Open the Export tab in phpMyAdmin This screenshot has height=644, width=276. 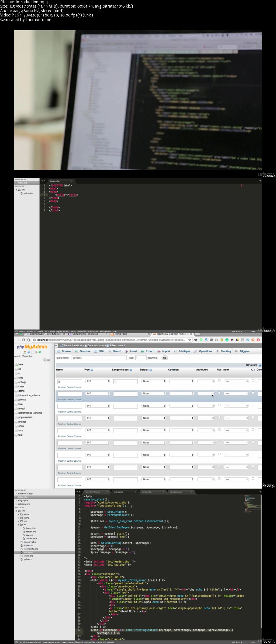(147, 351)
